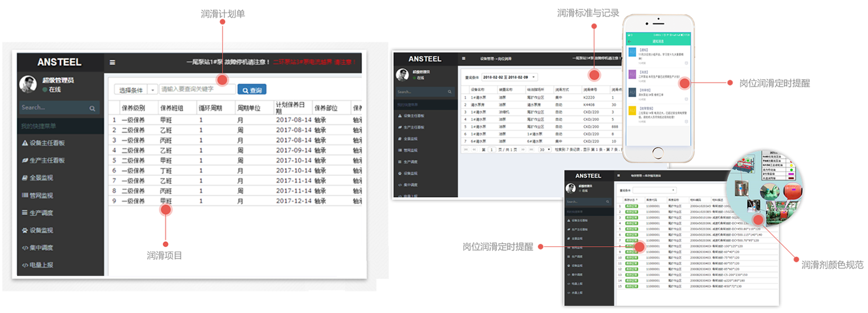Image resolution: width=868 pixels, height=313 pixels.
Task: Click the magnifier icon in sidebar search
Action: (92, 108)
